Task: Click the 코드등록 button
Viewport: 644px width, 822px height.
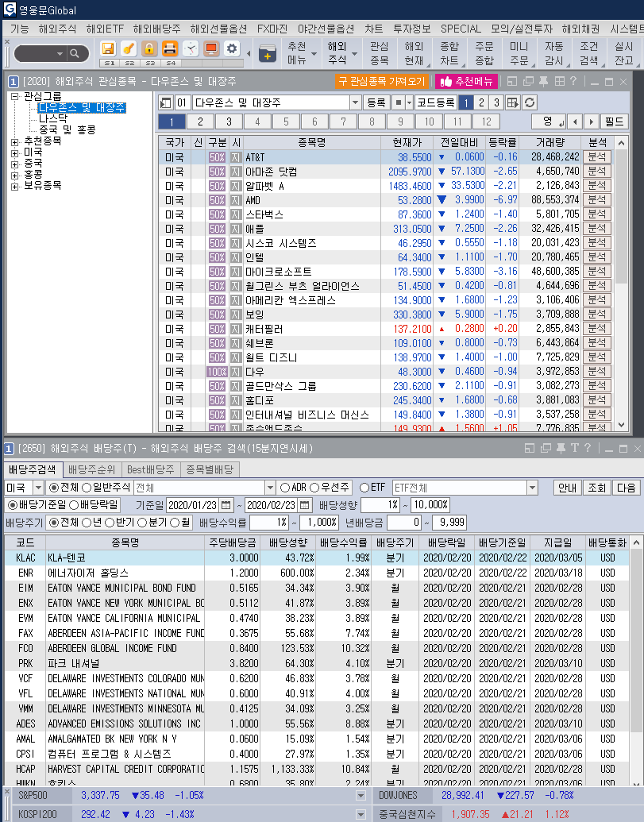Action: click(436, 102)
